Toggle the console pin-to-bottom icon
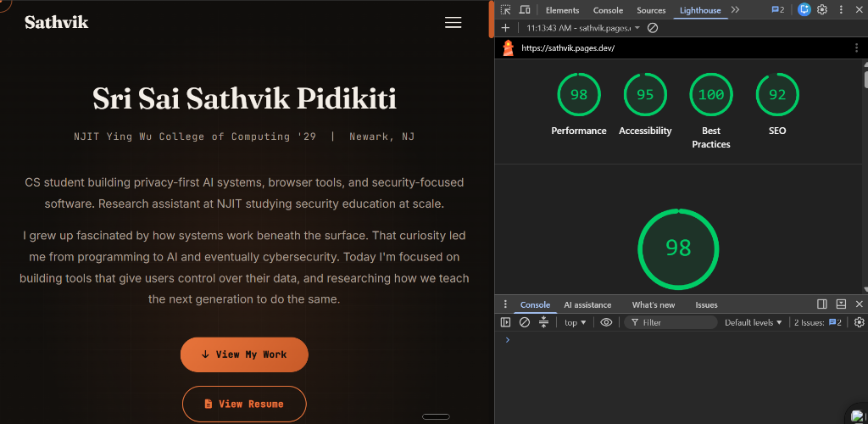The height and width of the screenshot is (424, 868). (x=543, y=322)
